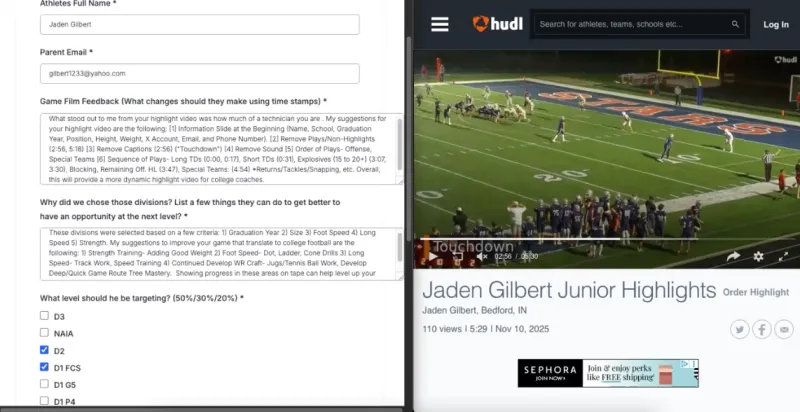Share highlight via email icon
This screenshot has height=412, width=800.
pyautogui.click(x=784, y=329)
